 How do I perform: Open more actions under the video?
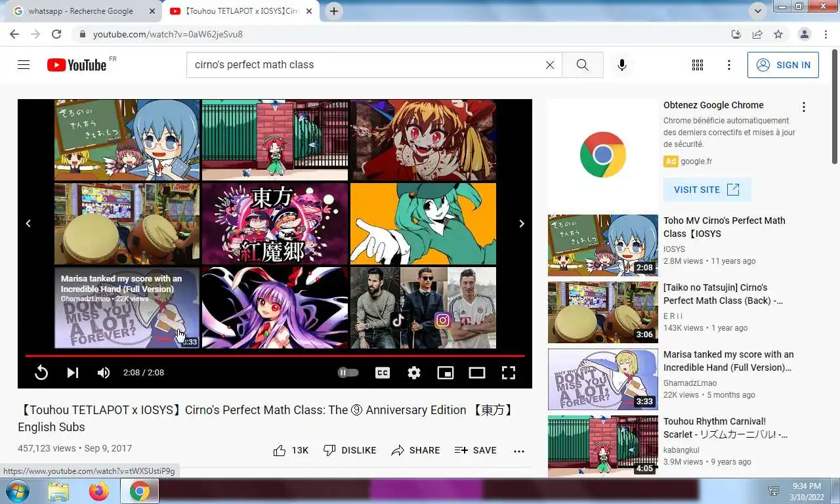[519, 451]
